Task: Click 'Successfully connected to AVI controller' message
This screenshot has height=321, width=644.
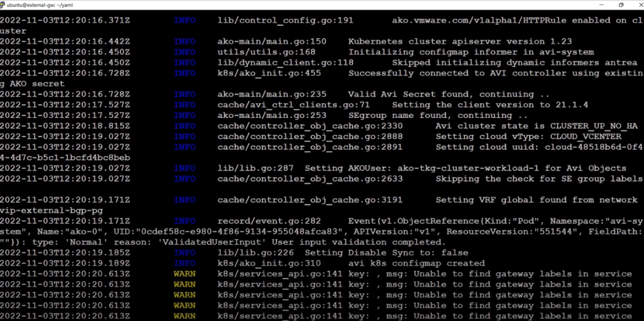Action: [496, 74]
